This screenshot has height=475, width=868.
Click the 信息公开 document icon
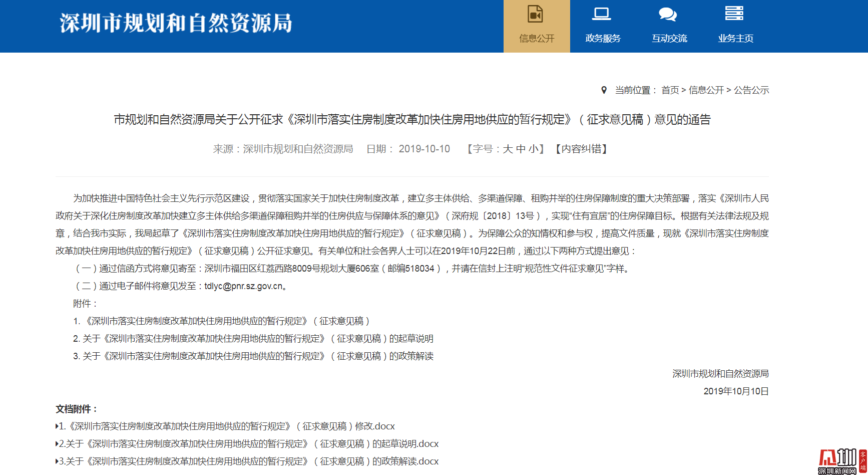536,14
